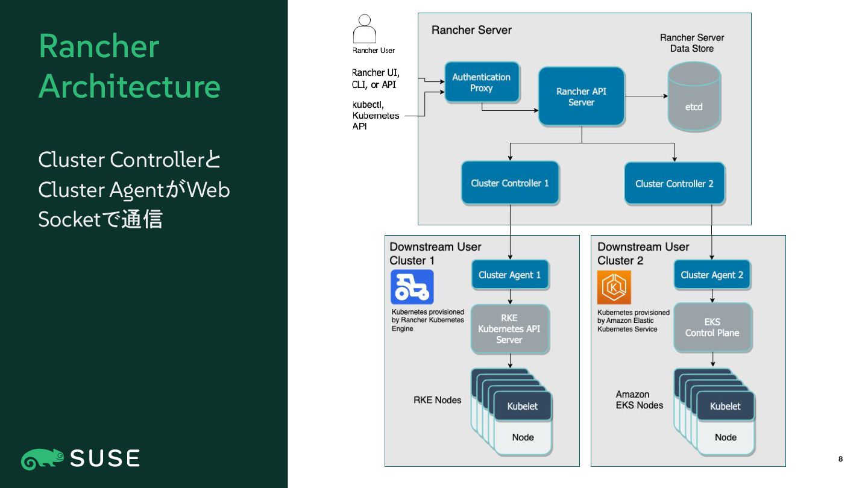Select the "Rancher UI, CLI, or API" text

point(376,79)
